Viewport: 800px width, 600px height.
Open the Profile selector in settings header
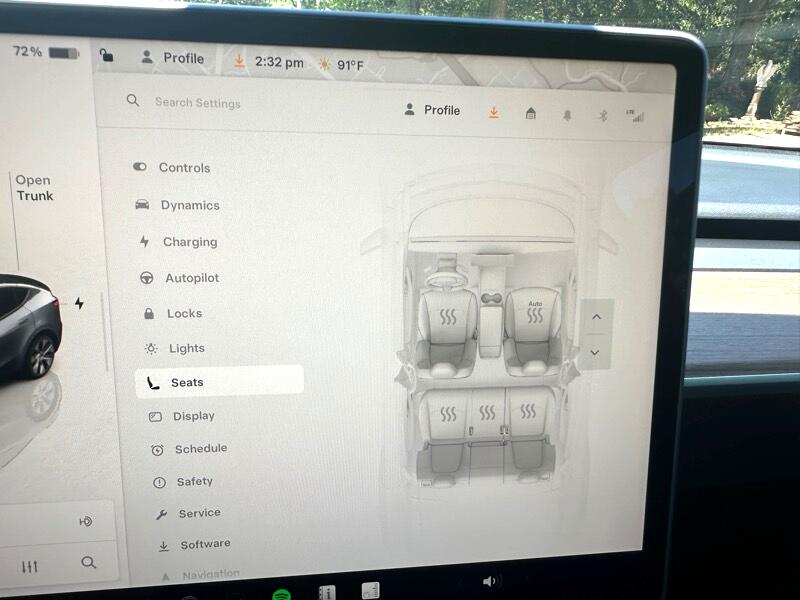click(432, 110)
